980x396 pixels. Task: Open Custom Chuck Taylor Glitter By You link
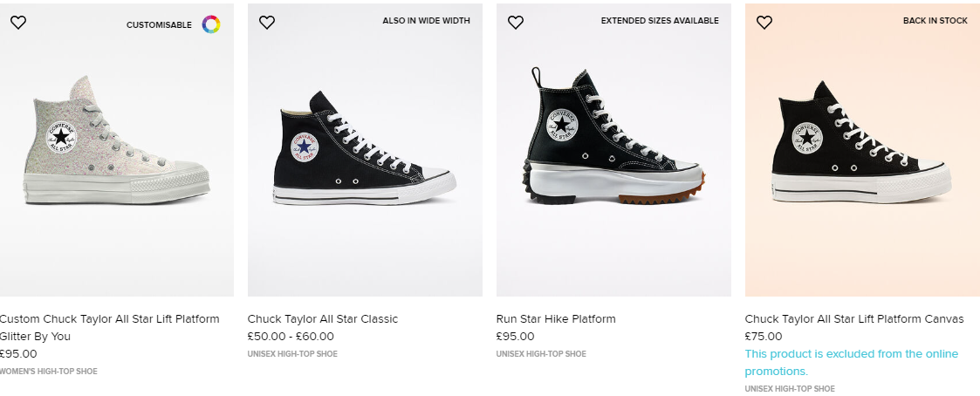point(109,327)
